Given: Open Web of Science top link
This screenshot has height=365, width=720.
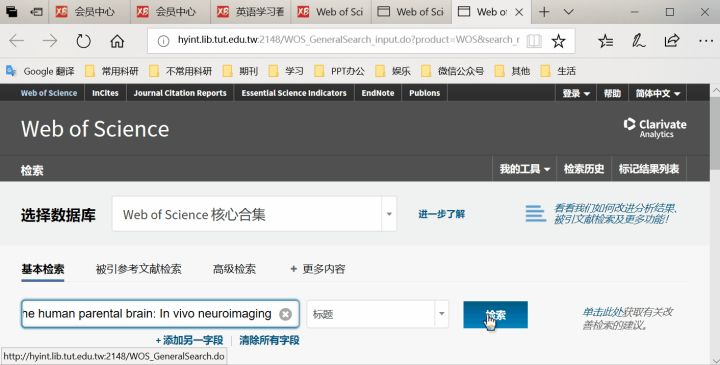Looking at the screenshot, I should tap(49, 93).
